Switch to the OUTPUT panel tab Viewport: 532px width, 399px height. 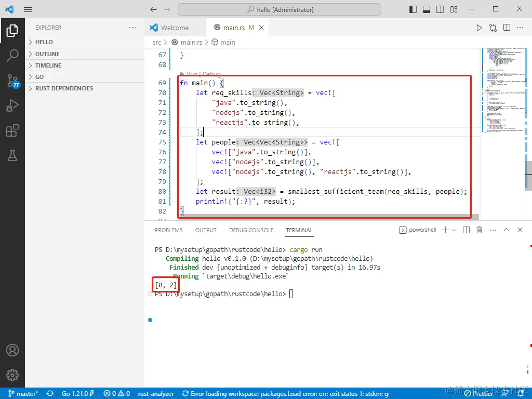click(x=206, y=230)
